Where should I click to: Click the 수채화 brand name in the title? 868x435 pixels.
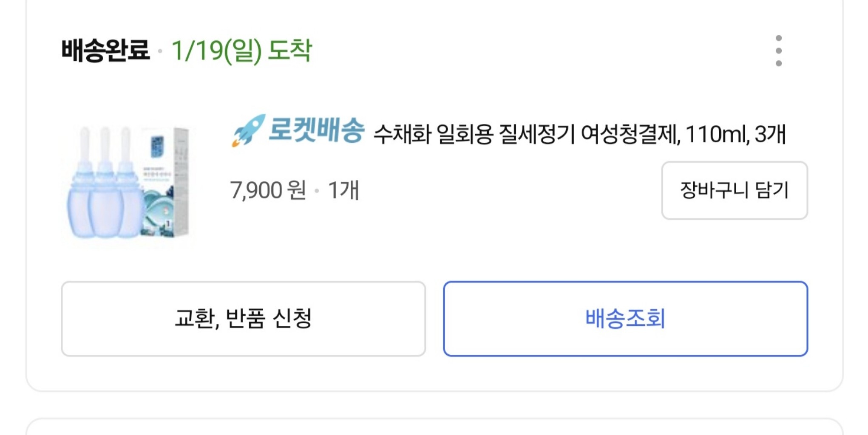[x=402, y=134]
